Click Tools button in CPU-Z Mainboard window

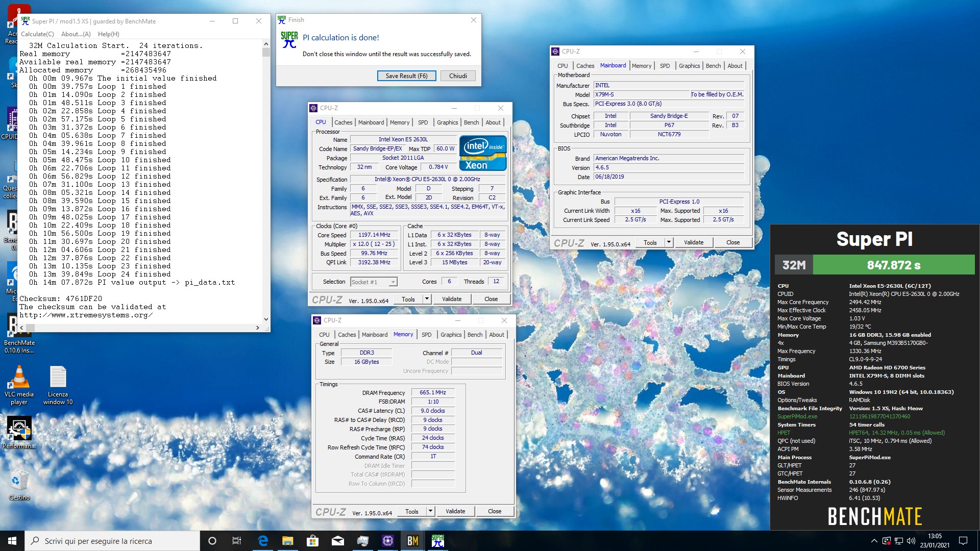coord(650,242)
